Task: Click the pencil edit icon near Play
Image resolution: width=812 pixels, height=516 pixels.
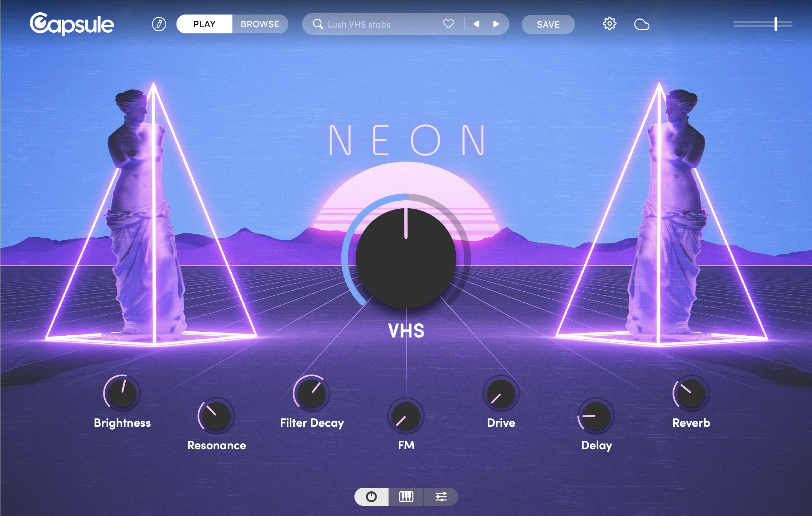Action: (x=159, y=24)
